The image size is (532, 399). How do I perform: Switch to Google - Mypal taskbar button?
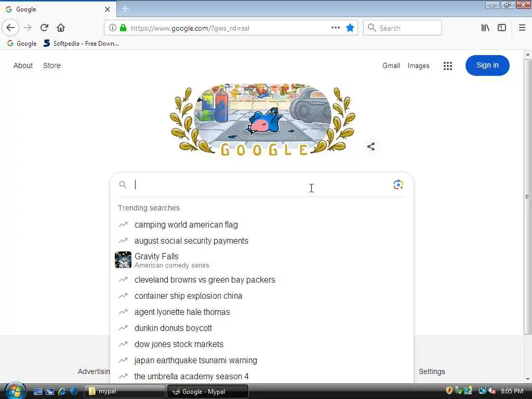tap(208, 392)
